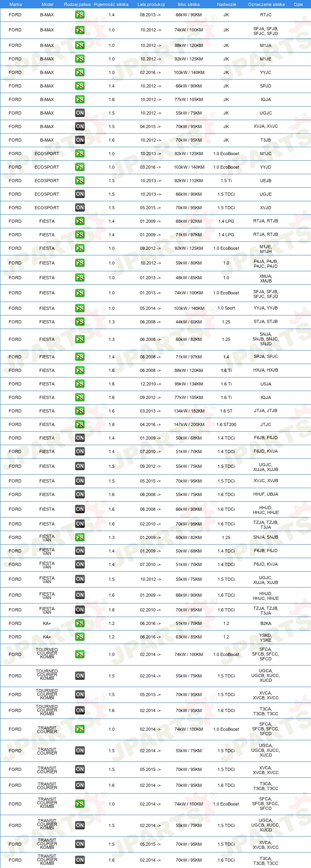The width and height of the screenshot is (311, 868).
Task: Select the 'U5JA' engine code cell
Action: click(x=266, y=384)
